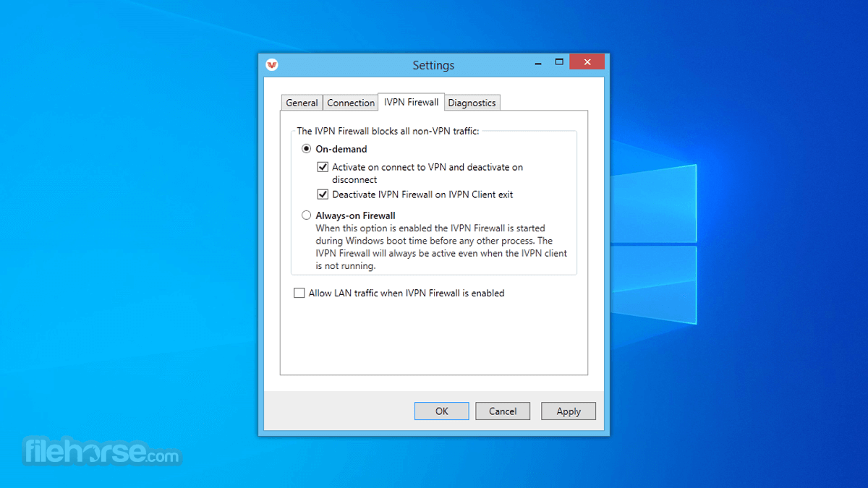
Task: Choose the Always-on Firewall radio option
Action: [x=307, y=215]
